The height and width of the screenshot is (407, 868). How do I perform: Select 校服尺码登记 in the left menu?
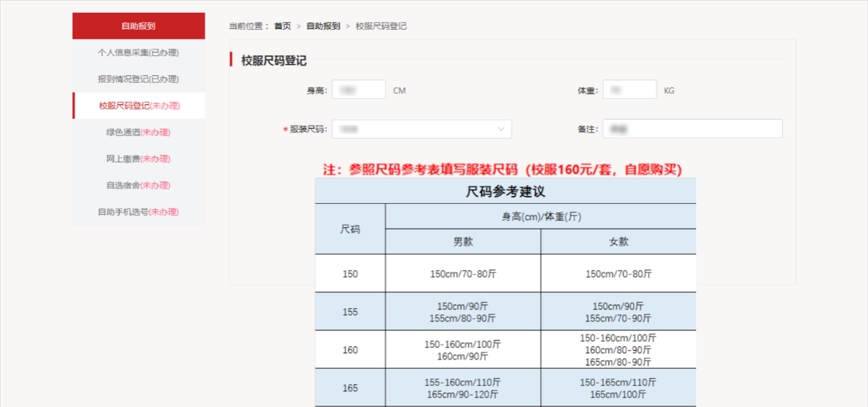pyautogui.click(x=139, y=106)
